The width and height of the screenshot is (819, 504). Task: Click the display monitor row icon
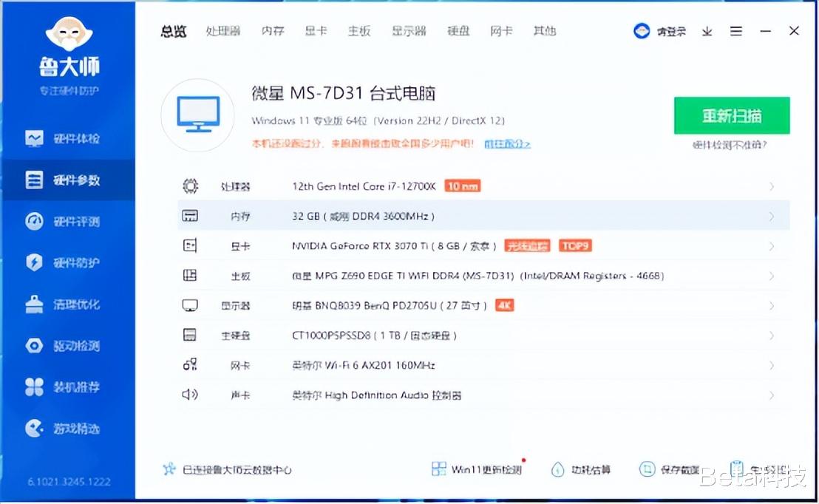click(x=190, y=305)
